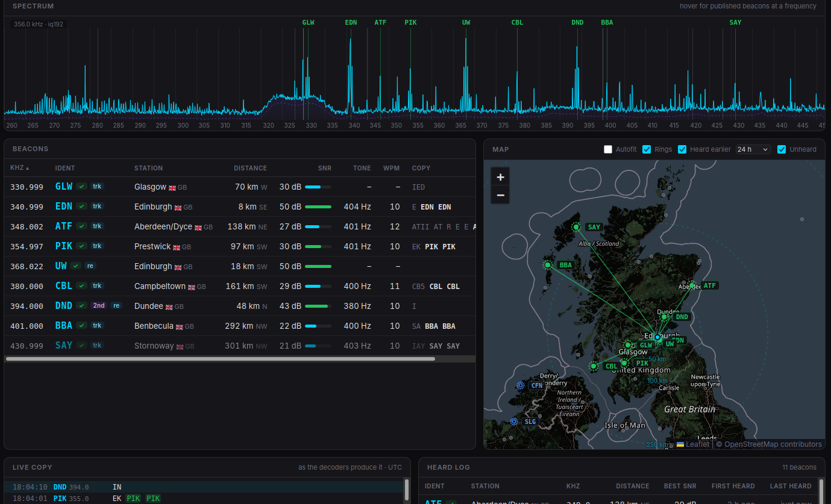This screenshot has height=504, width=831.
Task: Enable the Autofit checkbox
Action: pyautogui.click(x=608, y=149)
